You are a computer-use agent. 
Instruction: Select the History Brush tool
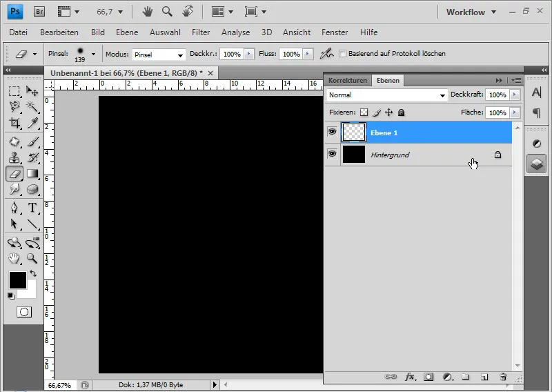point(32,157)
